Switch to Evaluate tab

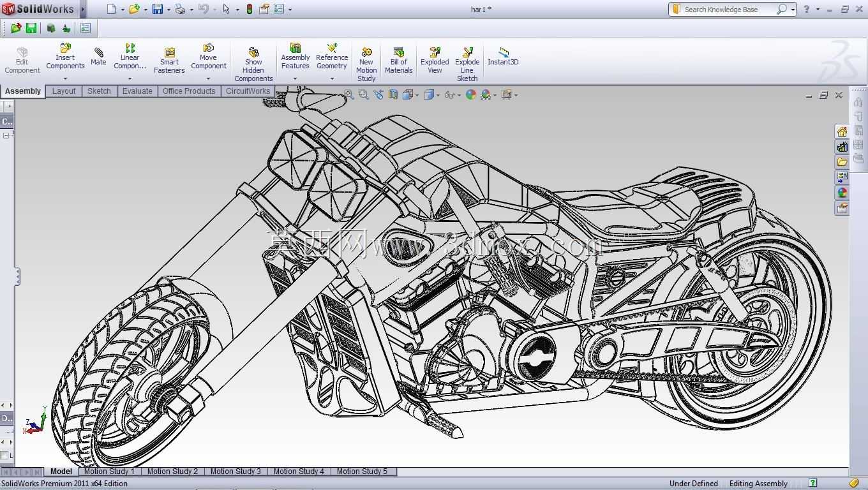pos(137,91)
